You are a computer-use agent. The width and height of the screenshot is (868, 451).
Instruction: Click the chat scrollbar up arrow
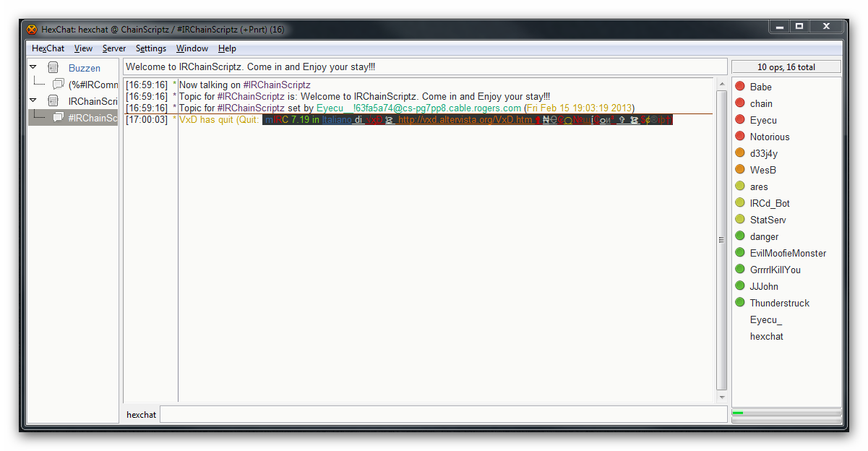pyautogui.click(x=721, y=85)
